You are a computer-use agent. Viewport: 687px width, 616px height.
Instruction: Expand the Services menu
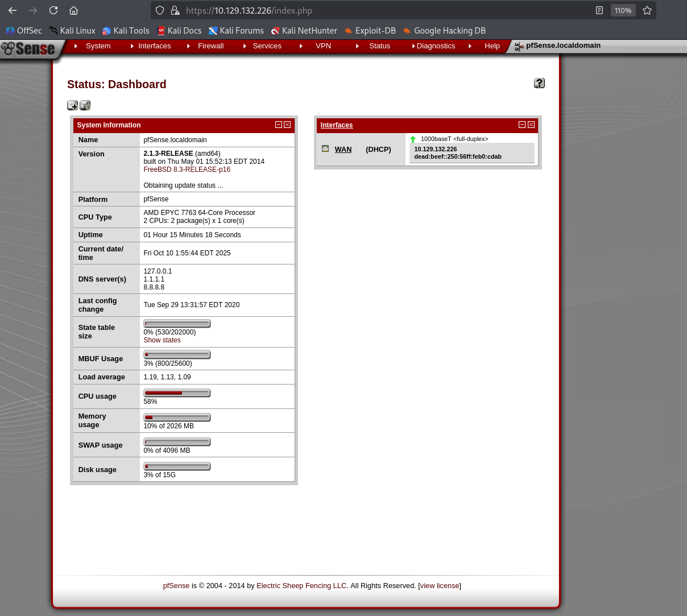[267, 46]
